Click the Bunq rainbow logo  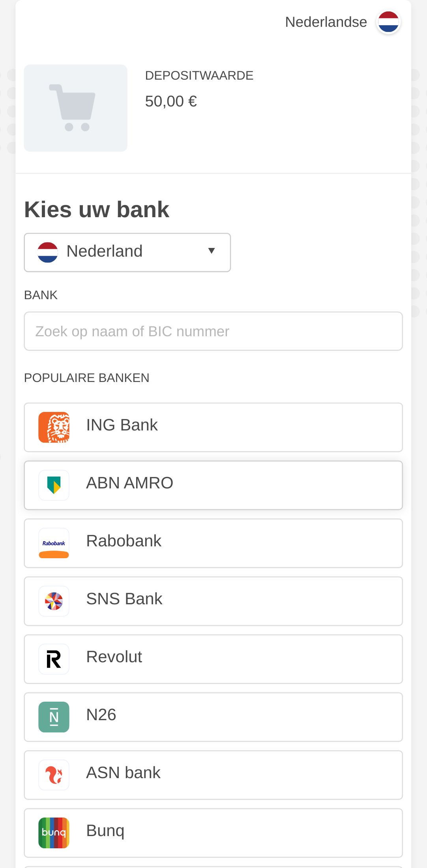[54, 833]
